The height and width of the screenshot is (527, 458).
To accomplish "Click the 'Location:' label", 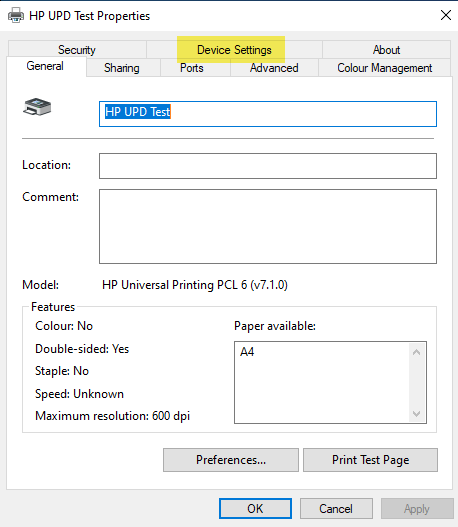I will point(46,165).
